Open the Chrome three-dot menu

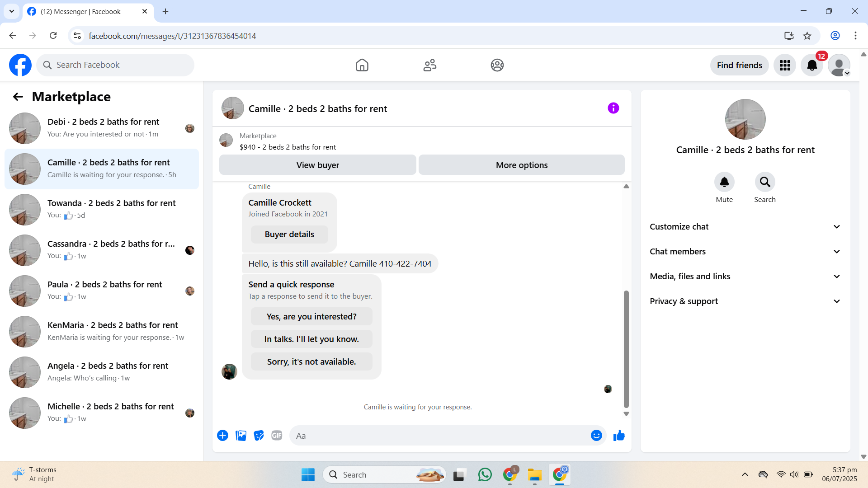tap(855, 36)
